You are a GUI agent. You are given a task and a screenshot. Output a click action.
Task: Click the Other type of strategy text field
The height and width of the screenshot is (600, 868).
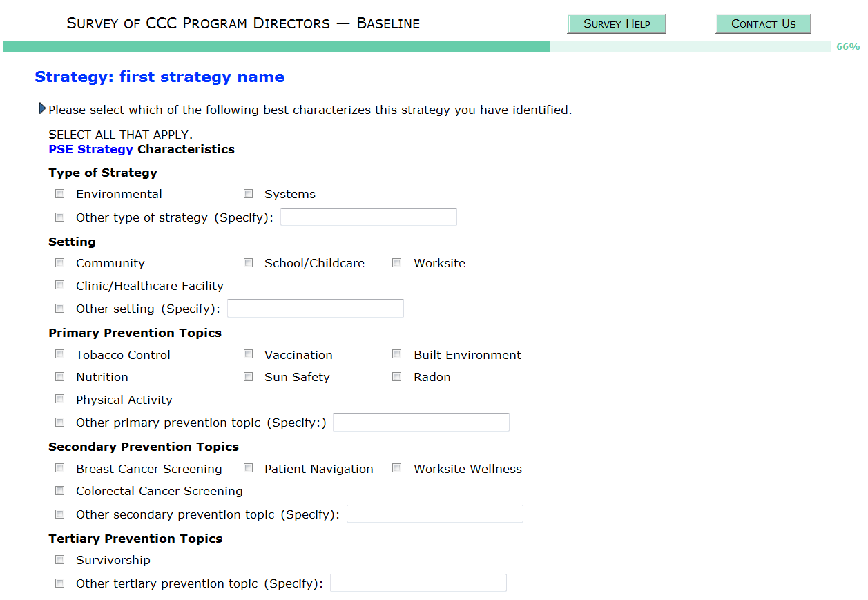point(368,217)
